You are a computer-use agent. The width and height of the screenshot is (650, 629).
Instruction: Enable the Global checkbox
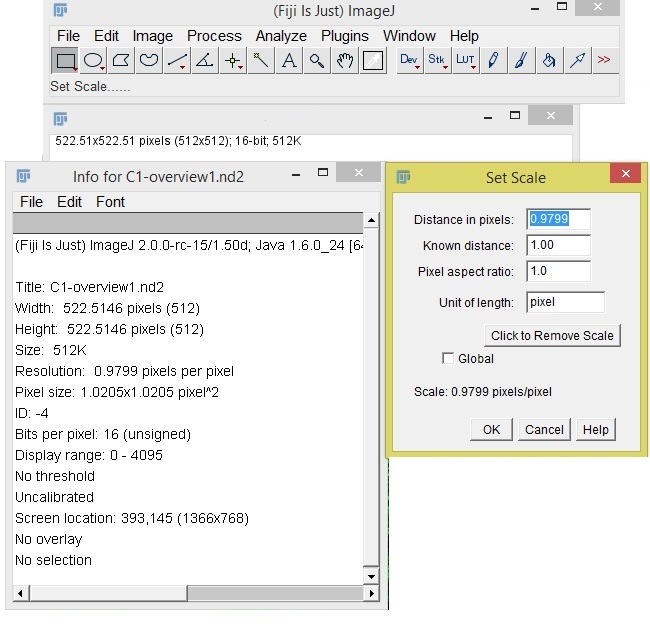coord(449,358)
